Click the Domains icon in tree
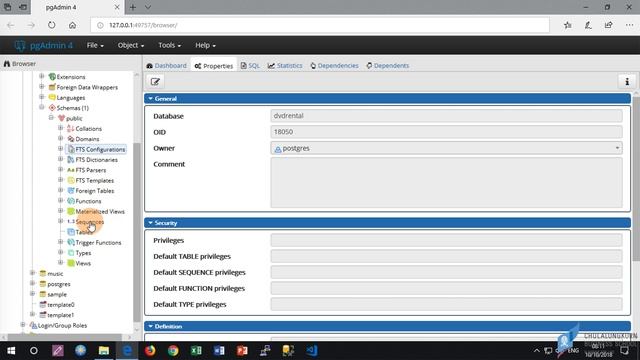The height and width of the screenshot is (360, 640). coord(71,139)
